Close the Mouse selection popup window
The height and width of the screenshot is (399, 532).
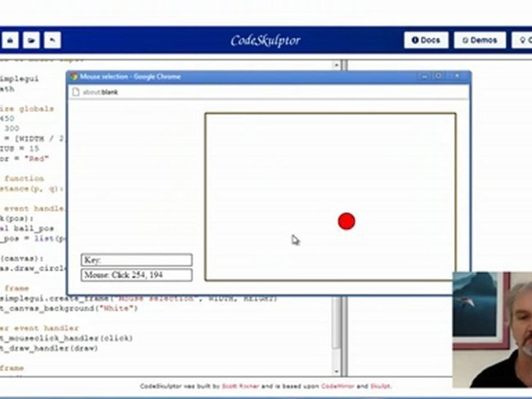tap(457, 76)
